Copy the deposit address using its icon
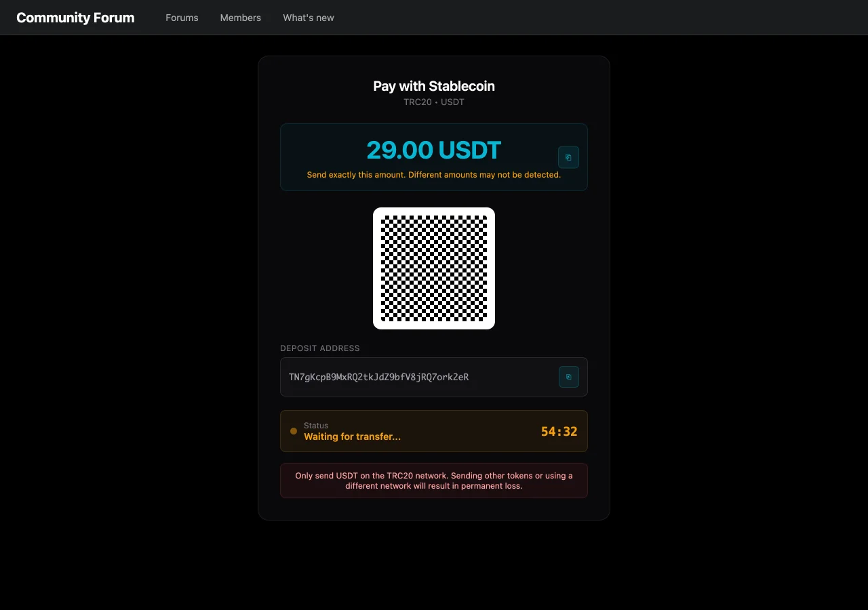This screenshot has width=868, height=610. tap(568, 377)
